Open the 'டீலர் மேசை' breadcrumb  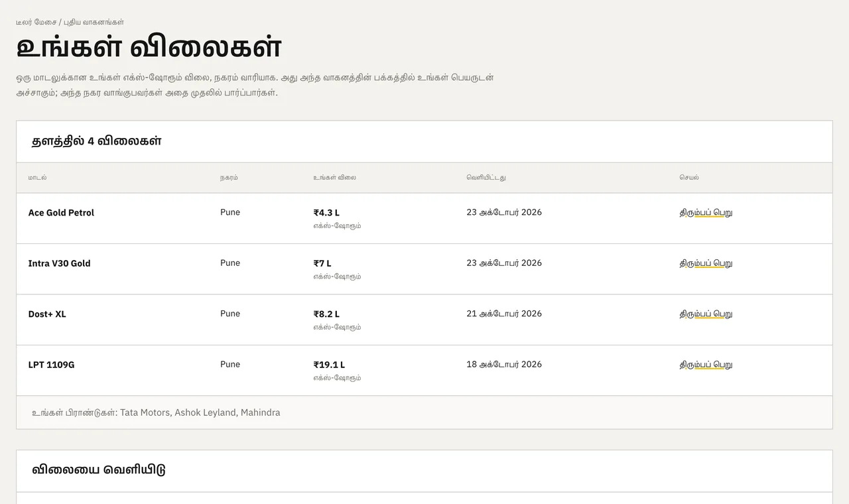point(36,22)
